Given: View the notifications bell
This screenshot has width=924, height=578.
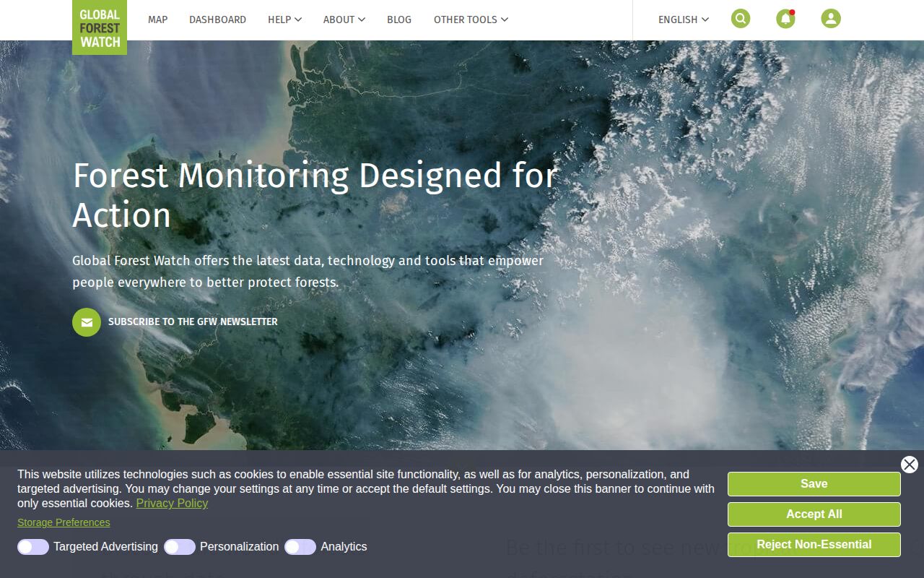Looking at the screenshot, I should pos(785,19).
